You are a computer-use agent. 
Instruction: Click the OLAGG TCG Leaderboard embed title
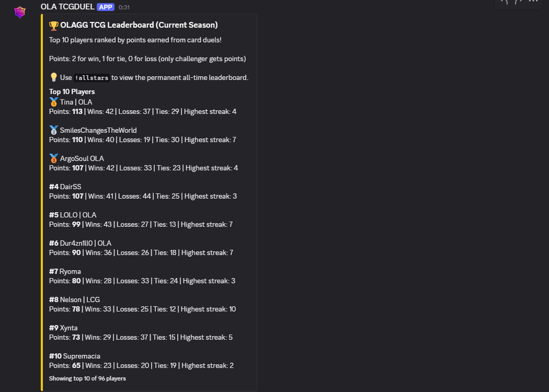point(139,25)
